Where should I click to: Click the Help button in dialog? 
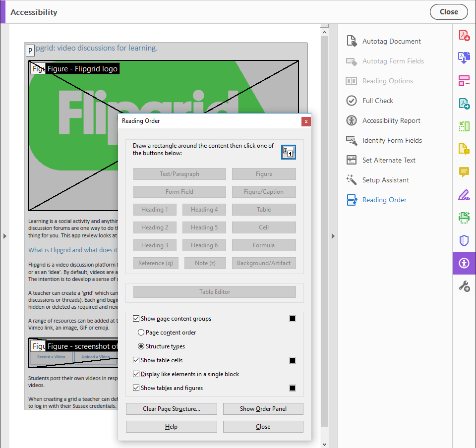pyautogui.click(x=172, y=427)
